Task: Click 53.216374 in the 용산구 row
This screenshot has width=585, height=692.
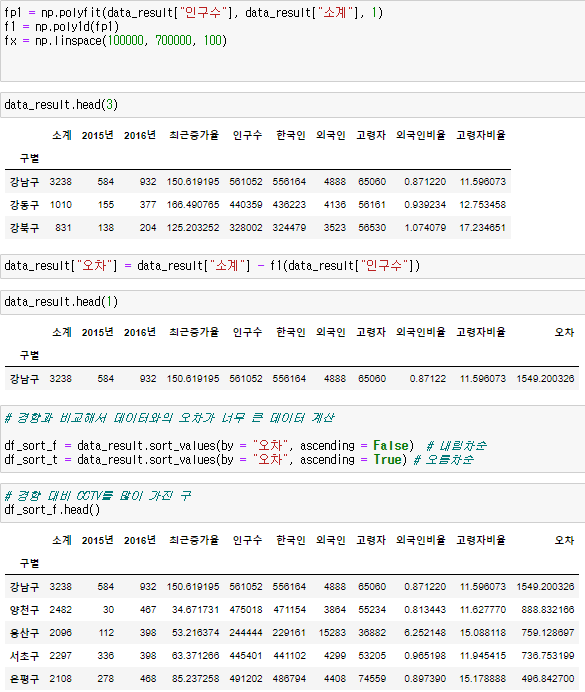Action: 195,633
